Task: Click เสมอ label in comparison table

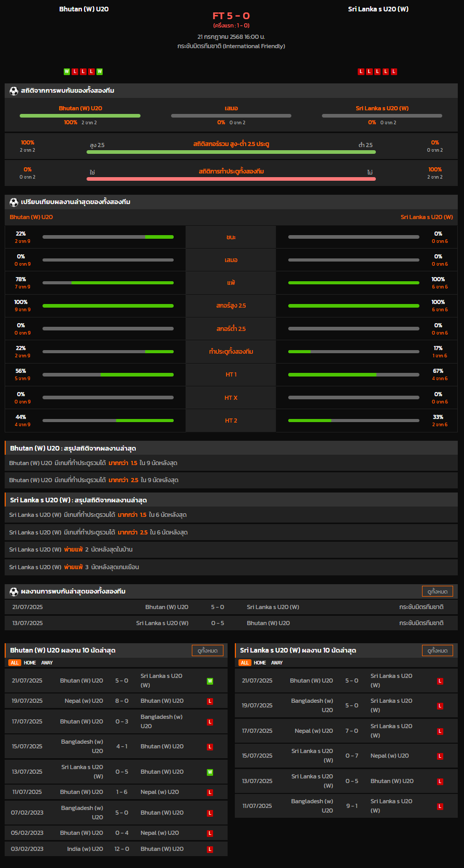Action: (x=231, y=260)
